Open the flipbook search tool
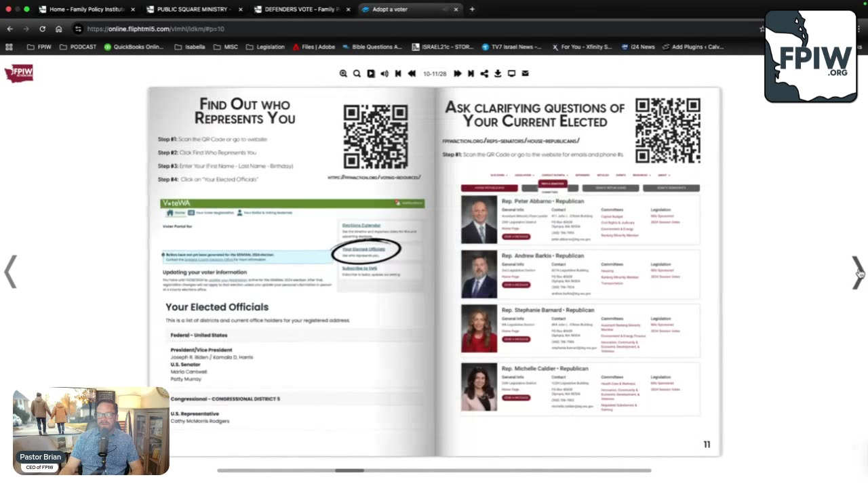 tap(357, 73)
